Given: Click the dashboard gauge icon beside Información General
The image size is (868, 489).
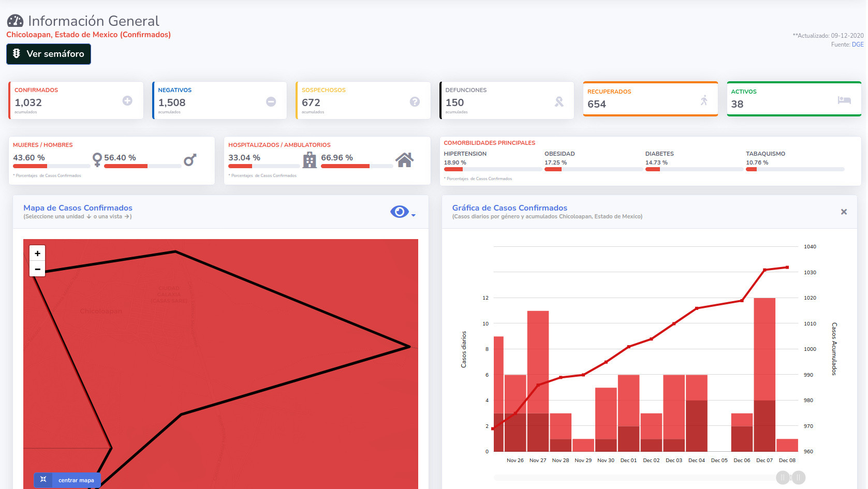Looking at the screenshot, I should [15, 21].
